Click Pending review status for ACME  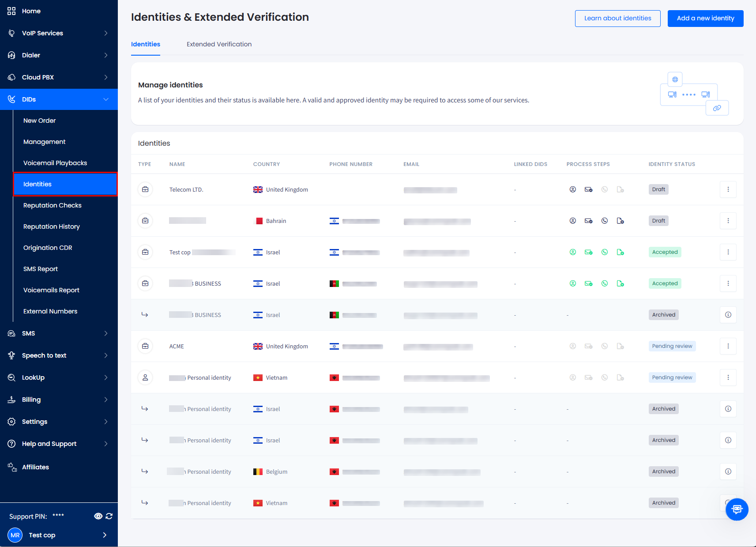point(672,346)
